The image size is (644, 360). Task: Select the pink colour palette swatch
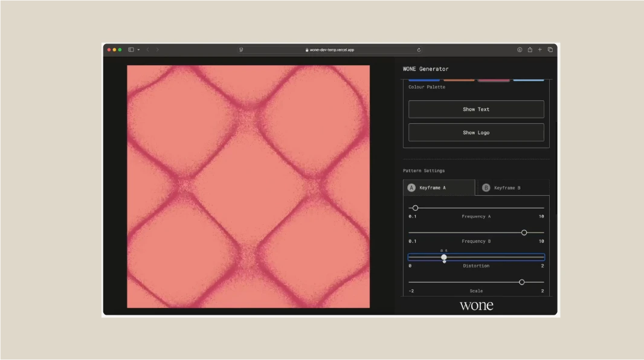494,80
